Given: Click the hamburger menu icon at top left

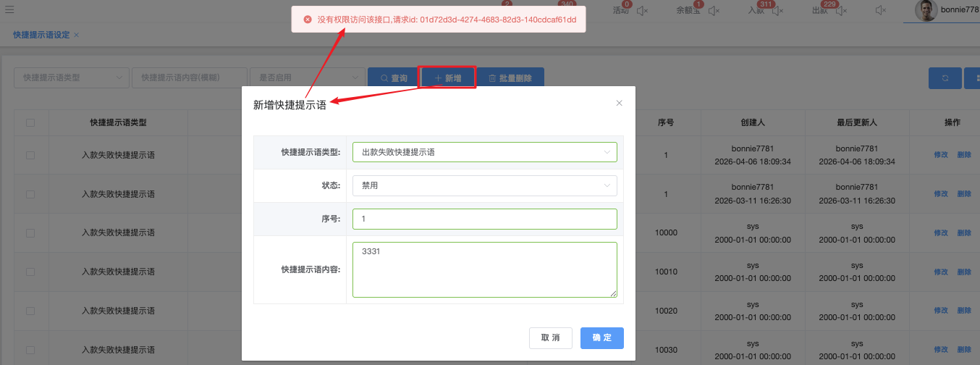Looking at the screenshot, I should pyautogui.click(x=9, y=10).
